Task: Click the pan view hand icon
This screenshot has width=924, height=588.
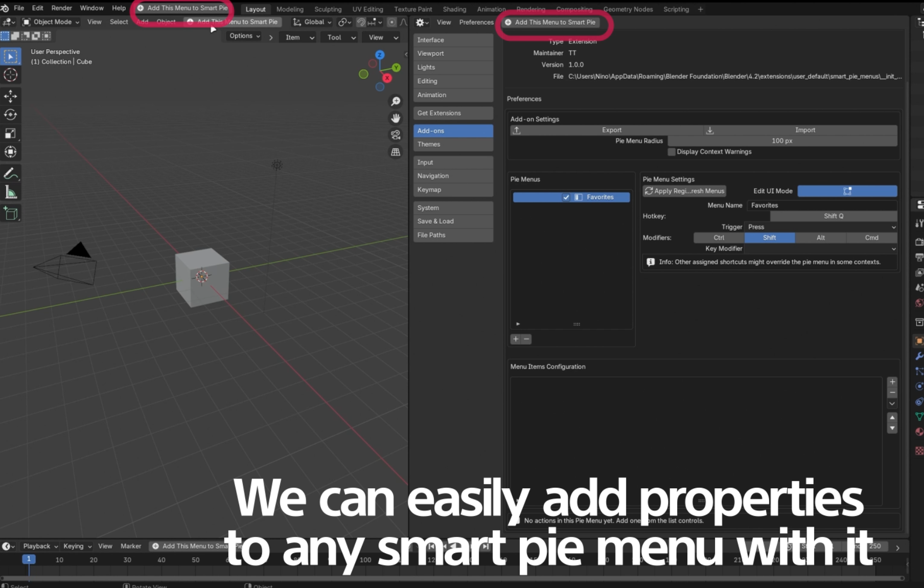Action: [396, 118]
